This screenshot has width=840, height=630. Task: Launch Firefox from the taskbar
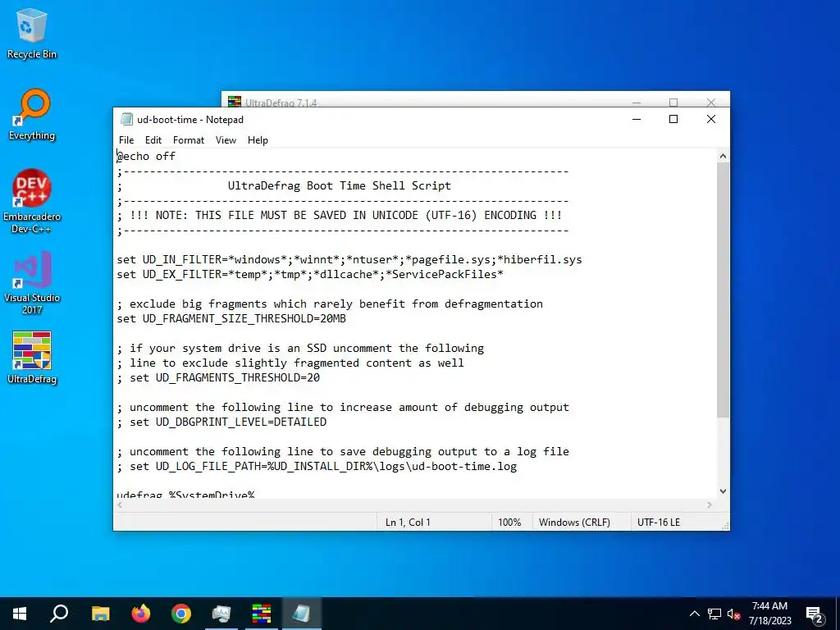pyautogui.click(x=141, y=614)
